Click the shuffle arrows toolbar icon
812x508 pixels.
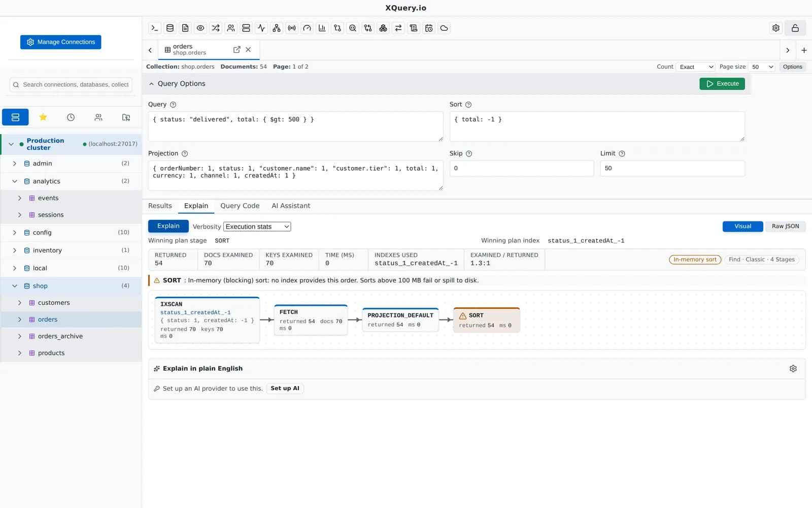click(216, 28)
